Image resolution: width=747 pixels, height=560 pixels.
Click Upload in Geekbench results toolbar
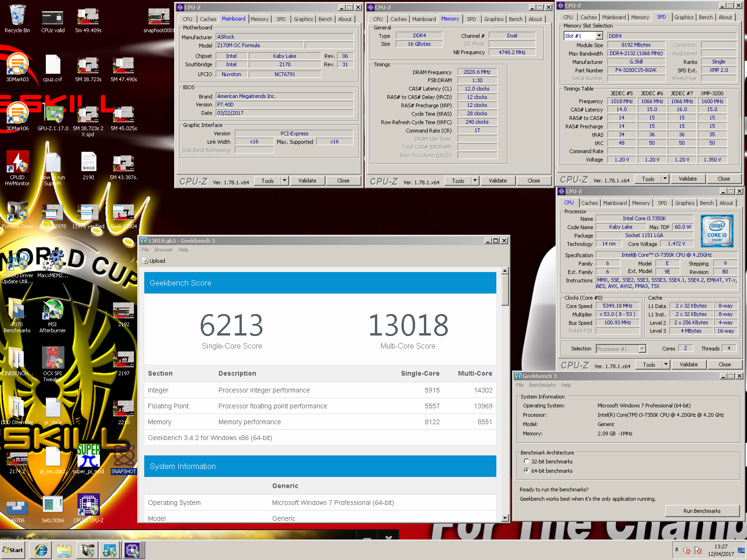[154, 261]
